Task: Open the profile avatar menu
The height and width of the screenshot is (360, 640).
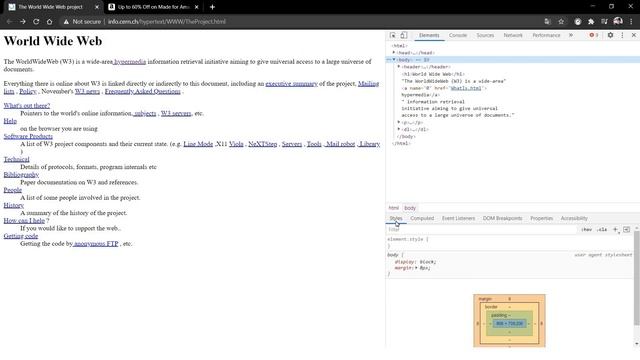Action: [618, 21]
